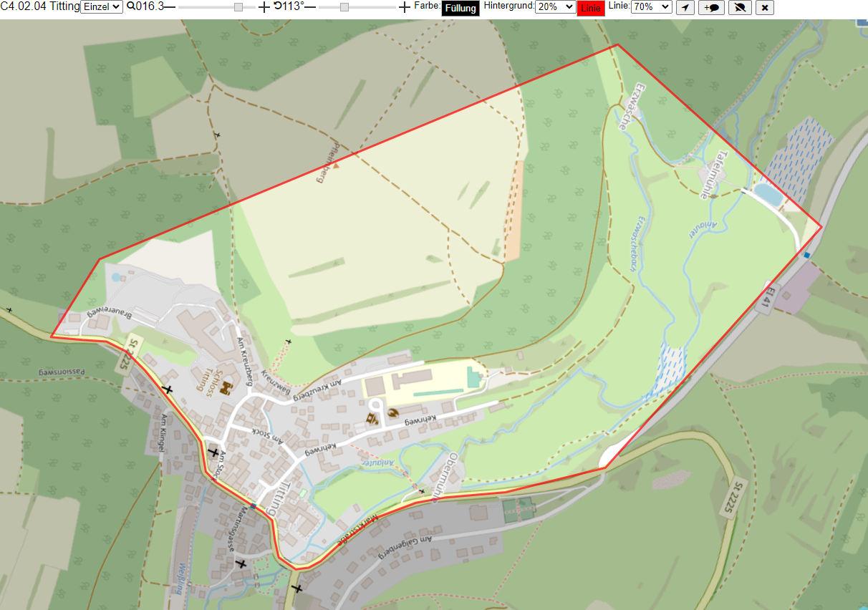Toggle the crossed-out eye visibility button
The width and height of the screenshot is (868, 610).
(740, 7)
